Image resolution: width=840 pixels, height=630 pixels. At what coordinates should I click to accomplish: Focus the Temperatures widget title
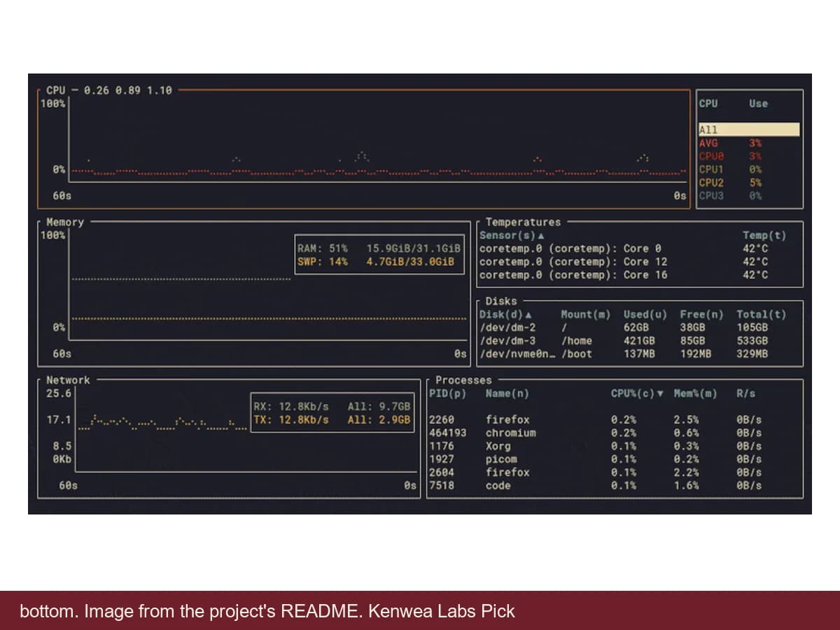524,222
